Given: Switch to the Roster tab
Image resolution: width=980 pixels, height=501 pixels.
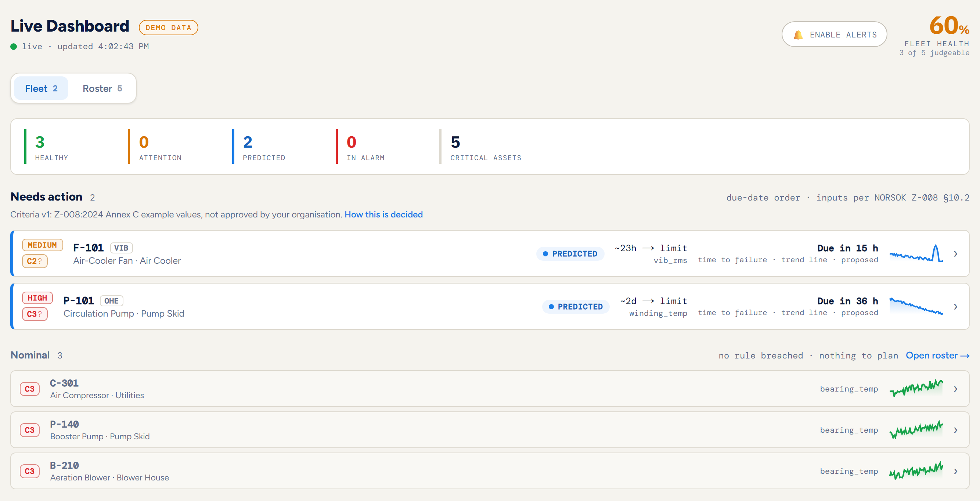Looking at the screenshot, I should pos(102,88).
